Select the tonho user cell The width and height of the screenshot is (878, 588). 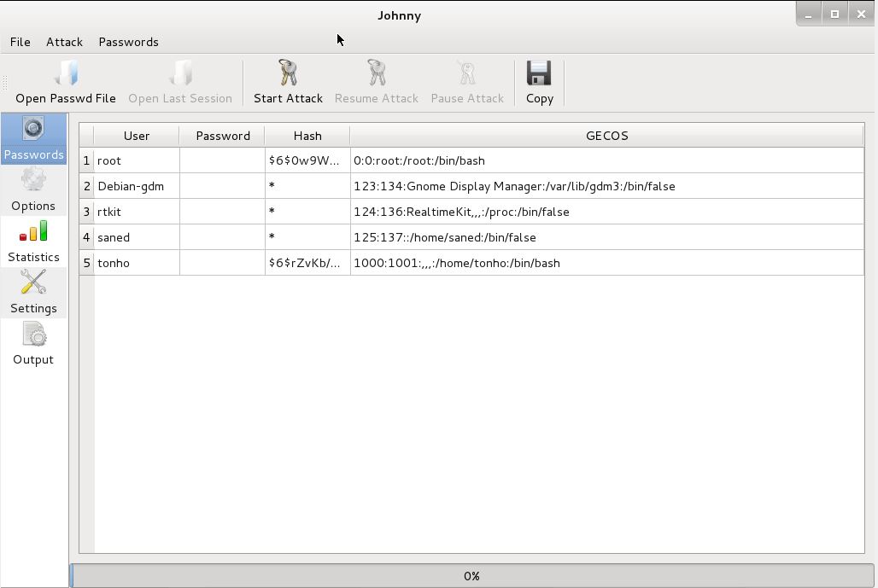coord(137,263)
